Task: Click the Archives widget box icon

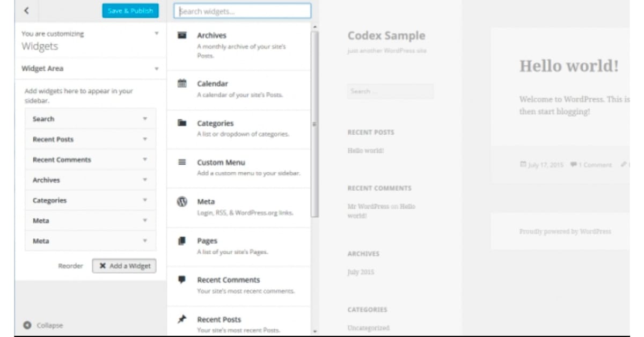Action: pos(182,35)
